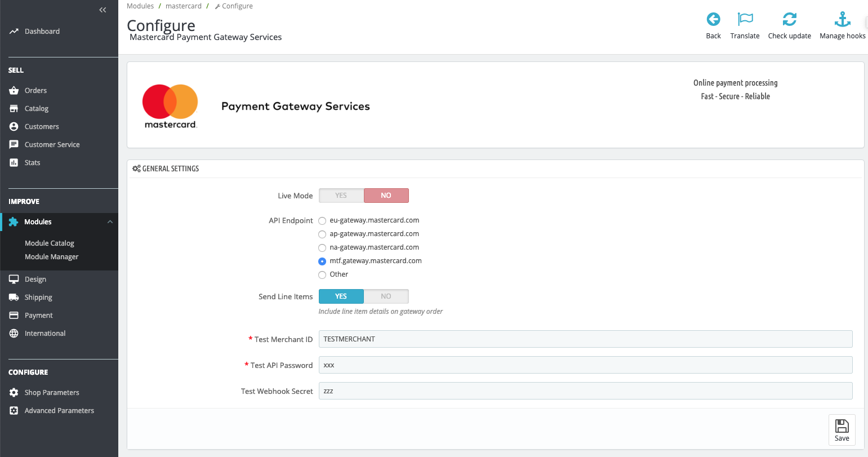Click the Check update refresh icon
Image resolution: width=868 pixels, height=457 pixels.
click(x=790, y=19)
